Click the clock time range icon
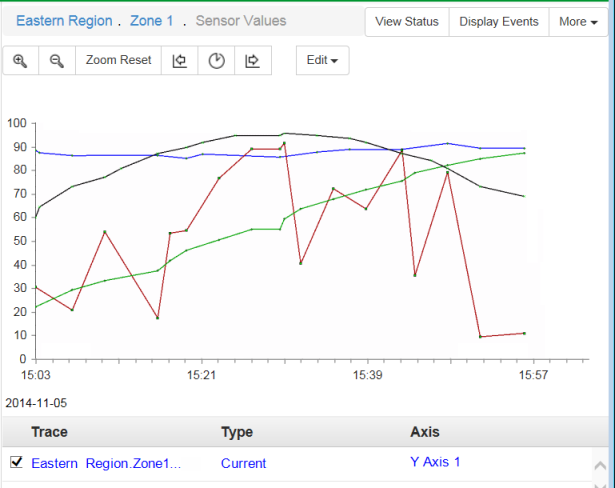This screenshot has width=615, height=488. pyautogui.click(x=216, y=61)
